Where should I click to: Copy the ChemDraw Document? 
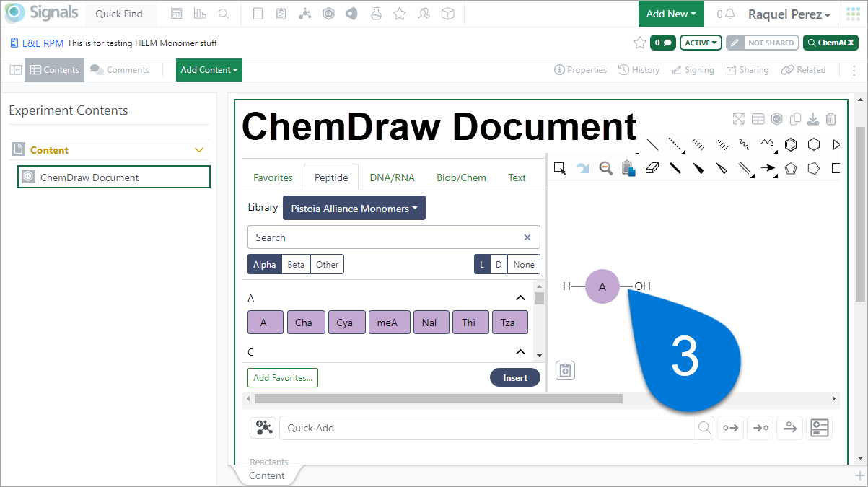pyautogui.click(x=795, y=119)
